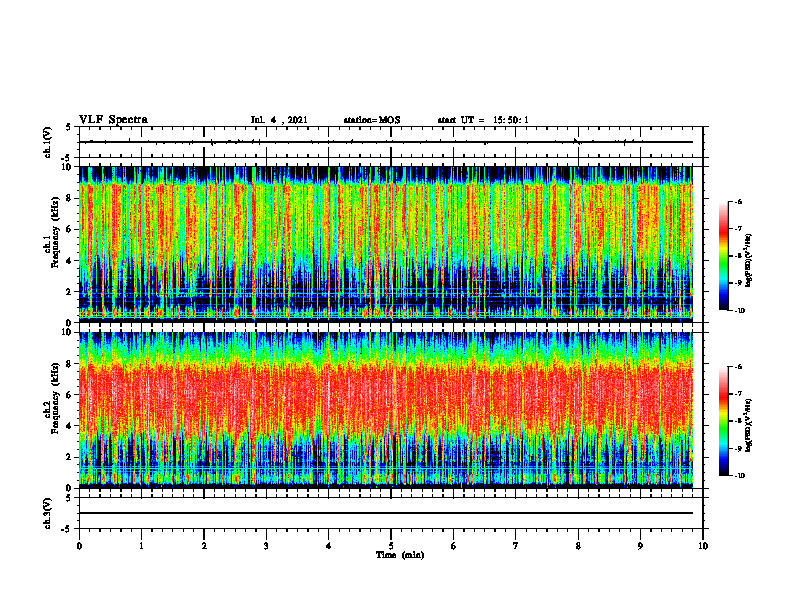Click the '-6' label on ch.1 color bar

[x=739, y=202]
